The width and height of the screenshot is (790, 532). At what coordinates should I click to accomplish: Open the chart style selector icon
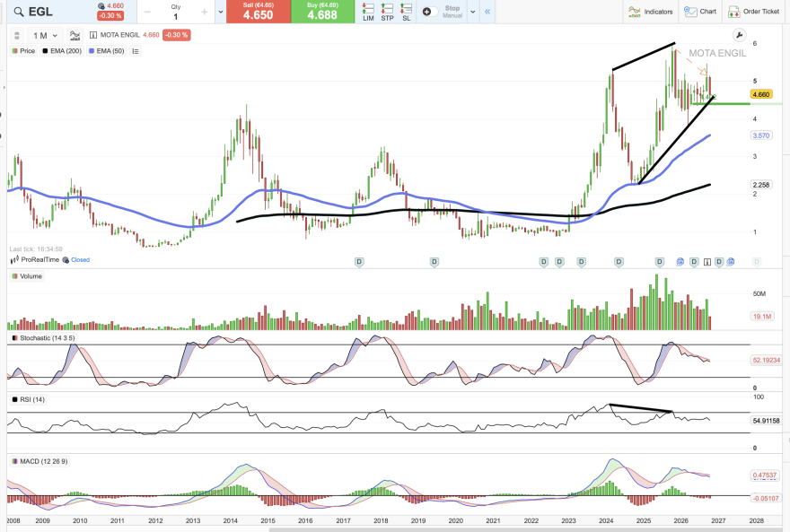click(75, 35)
